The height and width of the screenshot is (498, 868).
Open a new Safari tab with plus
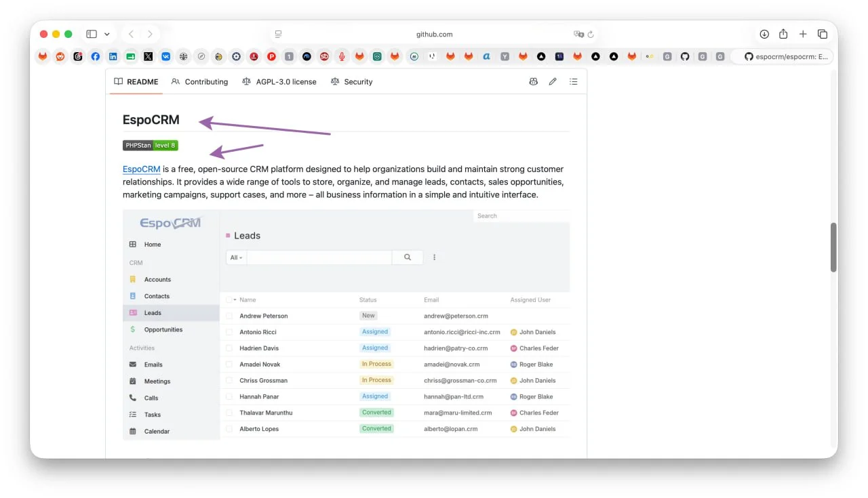(803, 34)
